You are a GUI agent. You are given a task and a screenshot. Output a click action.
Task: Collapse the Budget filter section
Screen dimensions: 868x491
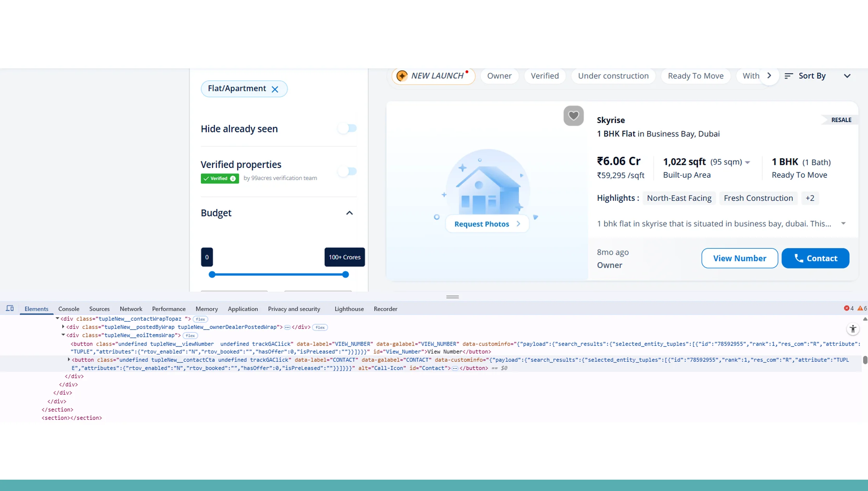tap(349, 213)
